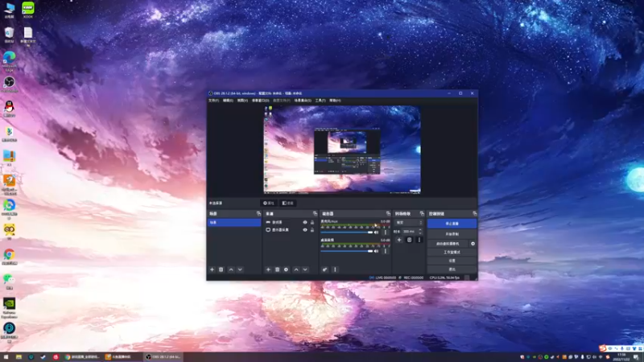Open transition properties dots button
Viewport: 644px width, 362px height.
tap(419, 240)
